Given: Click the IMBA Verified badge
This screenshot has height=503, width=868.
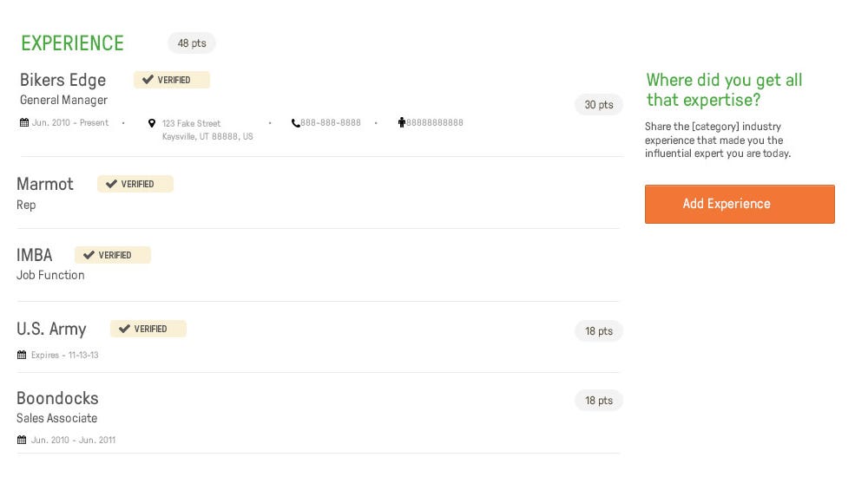Looking at the screenshot, I should [113, 255].
